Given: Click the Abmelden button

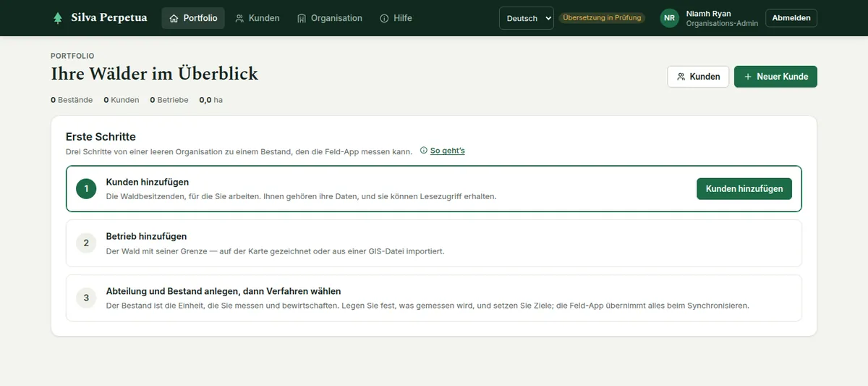Looking at the screenshot, I should 791,18.
